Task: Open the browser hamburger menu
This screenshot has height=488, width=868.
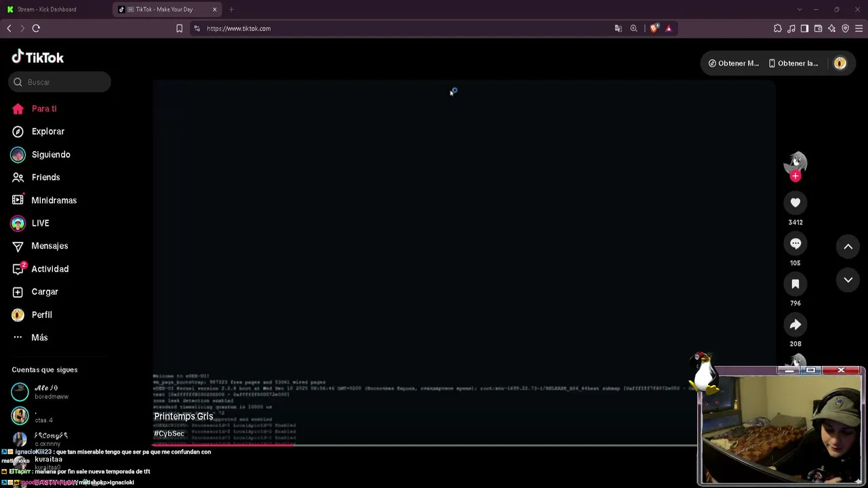Action: 859,28
